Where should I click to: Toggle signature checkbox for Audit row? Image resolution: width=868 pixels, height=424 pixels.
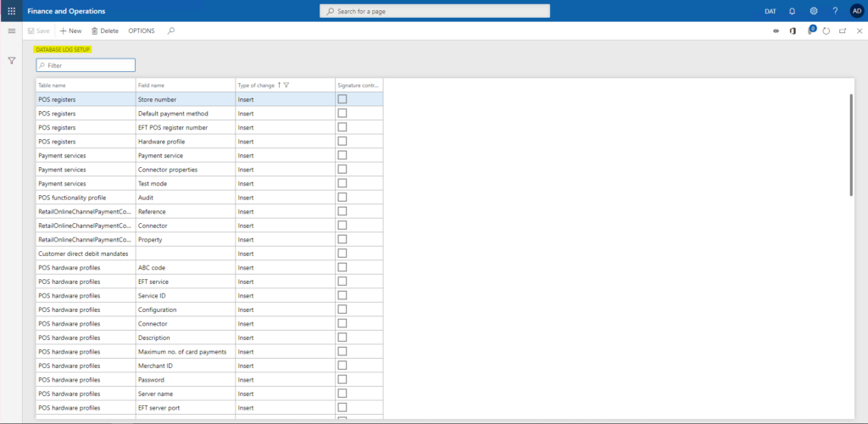(x=342, y=197)
